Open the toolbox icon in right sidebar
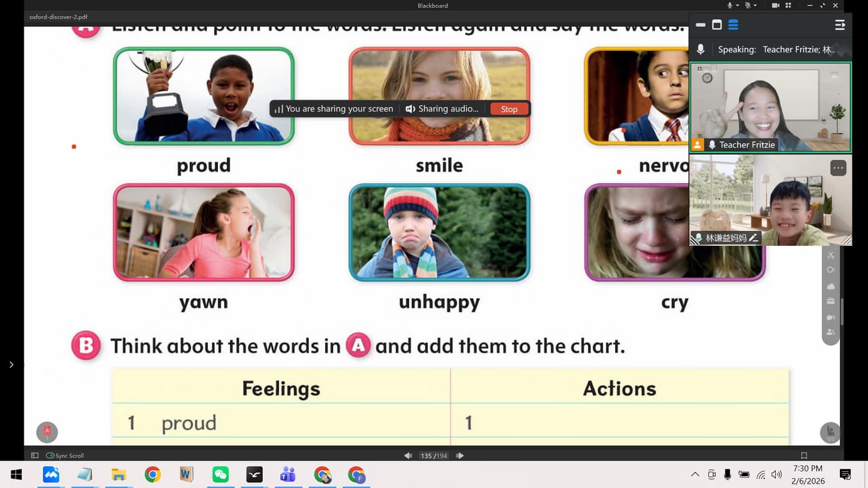 point(831,301)
